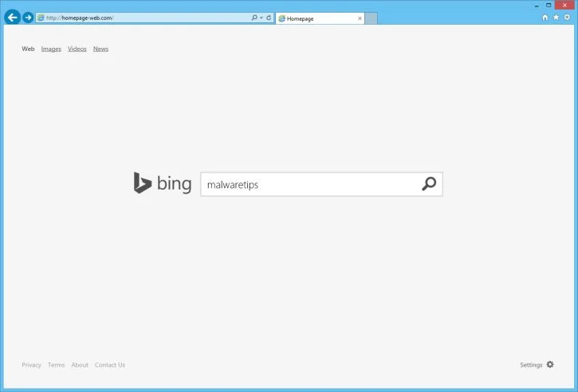Select the Web search category
578x392 pixels.
click(28, 49)
